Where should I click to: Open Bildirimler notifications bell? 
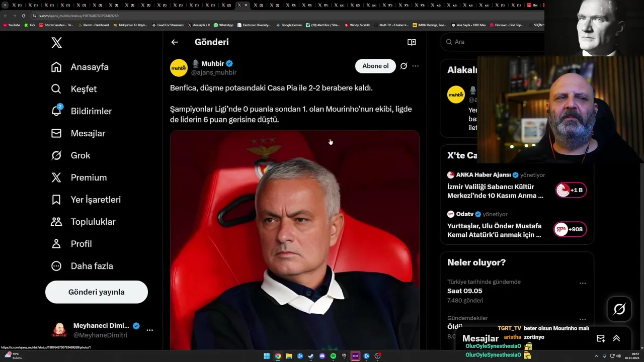(x=57, y=111)
